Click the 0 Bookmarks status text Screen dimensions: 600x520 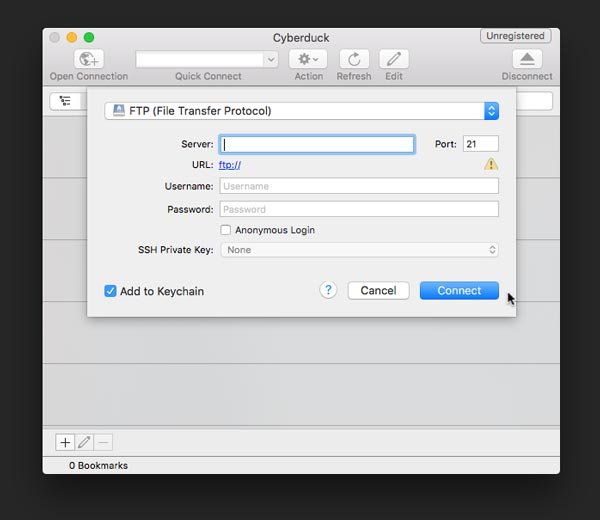pyautogui.click(x=98, y=466)
